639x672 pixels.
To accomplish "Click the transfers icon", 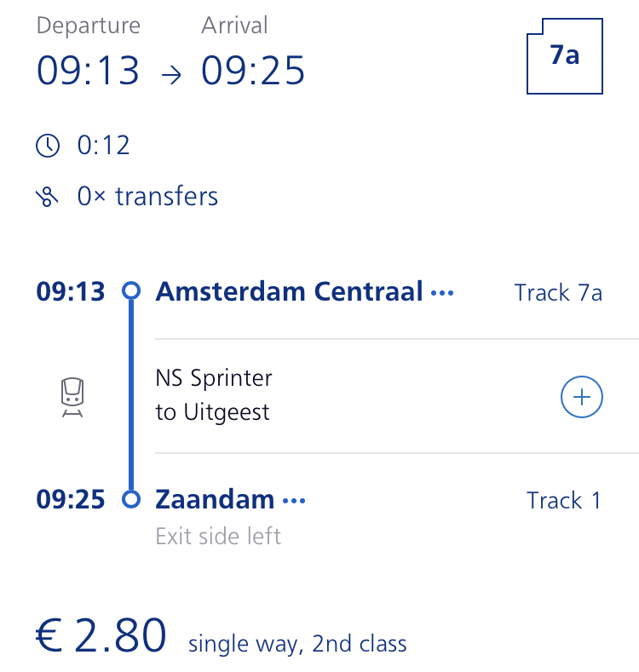I will [x=47, y=197].
